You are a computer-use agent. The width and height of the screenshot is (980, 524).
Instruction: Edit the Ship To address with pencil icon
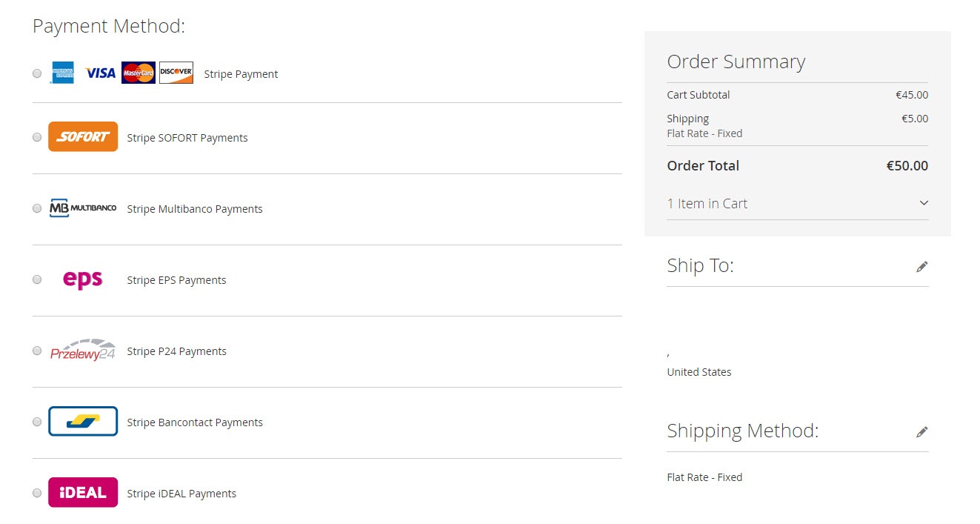coord(922,267)
